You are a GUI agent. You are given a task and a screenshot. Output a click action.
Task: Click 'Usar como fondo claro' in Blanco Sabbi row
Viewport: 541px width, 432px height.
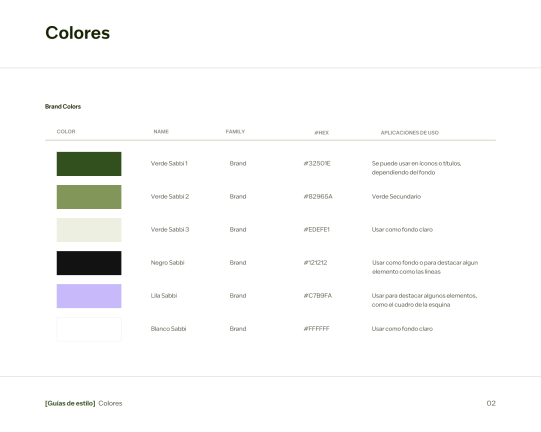[x=402, y=329]
